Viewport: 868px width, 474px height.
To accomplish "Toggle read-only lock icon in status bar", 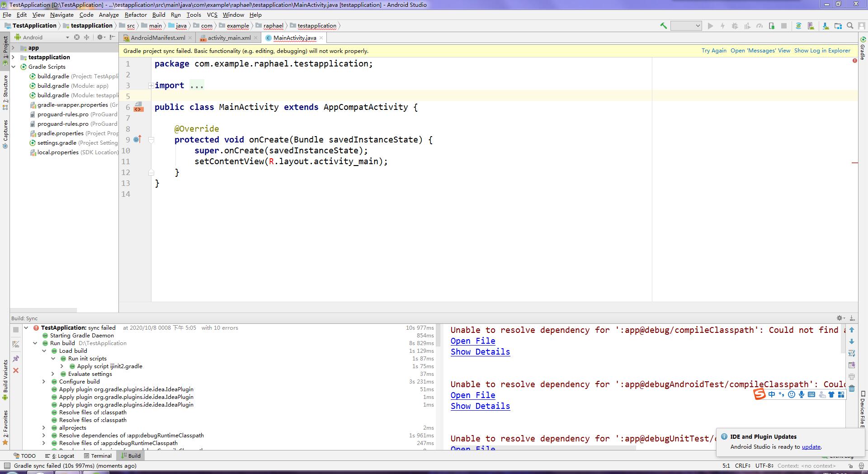I will pos(850,466).
